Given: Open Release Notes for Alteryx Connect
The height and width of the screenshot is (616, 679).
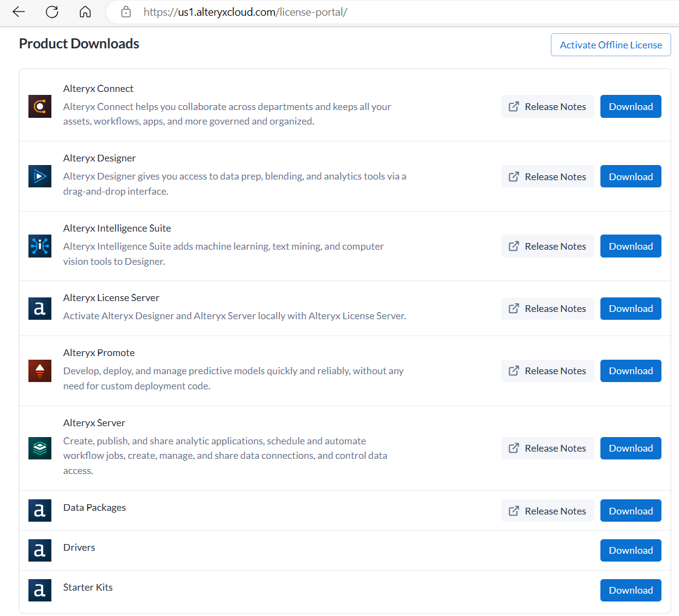Looking at the screenshot, I should click(547, 106).
